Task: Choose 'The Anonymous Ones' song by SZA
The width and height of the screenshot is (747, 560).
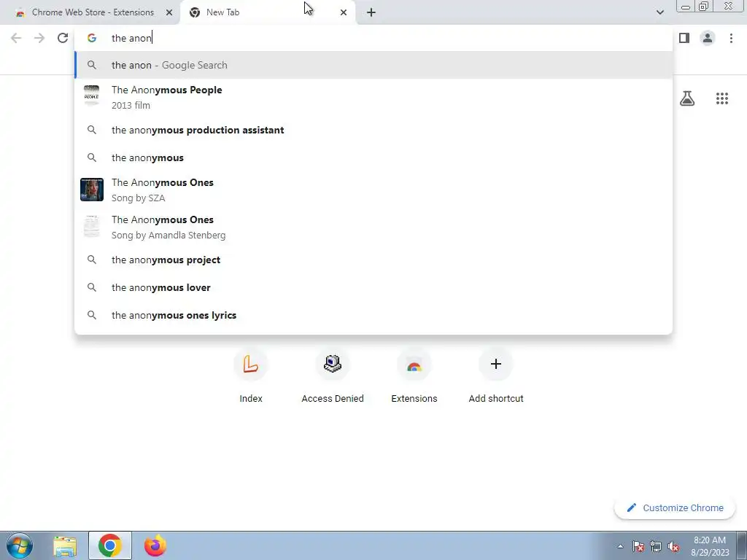Action: 373,190
